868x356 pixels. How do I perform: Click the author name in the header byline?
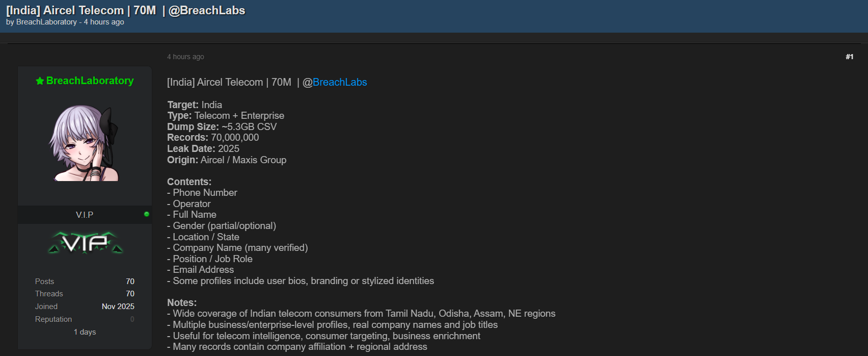click(46, 22)
